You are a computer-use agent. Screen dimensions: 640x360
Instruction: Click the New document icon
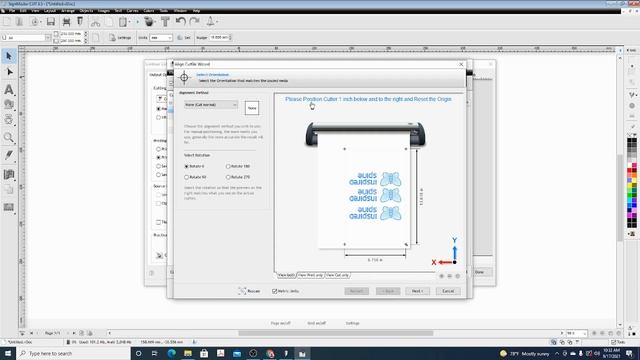[x=7, y=22]
